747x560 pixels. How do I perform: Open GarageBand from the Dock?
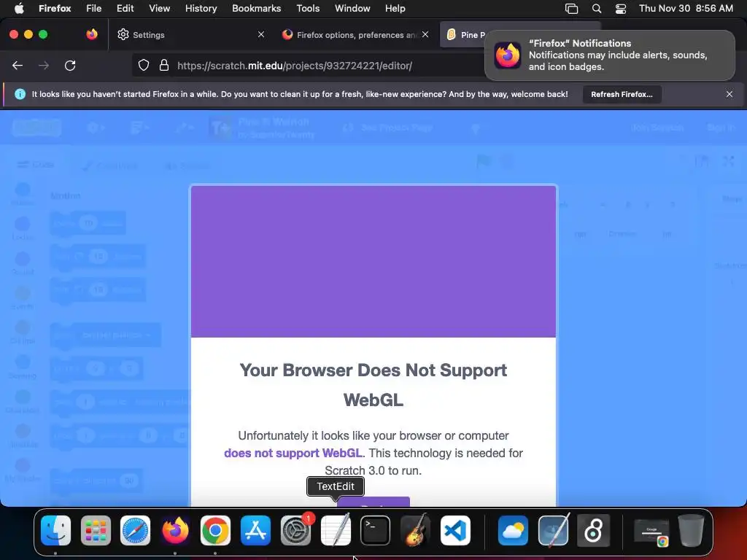[415, 531]
